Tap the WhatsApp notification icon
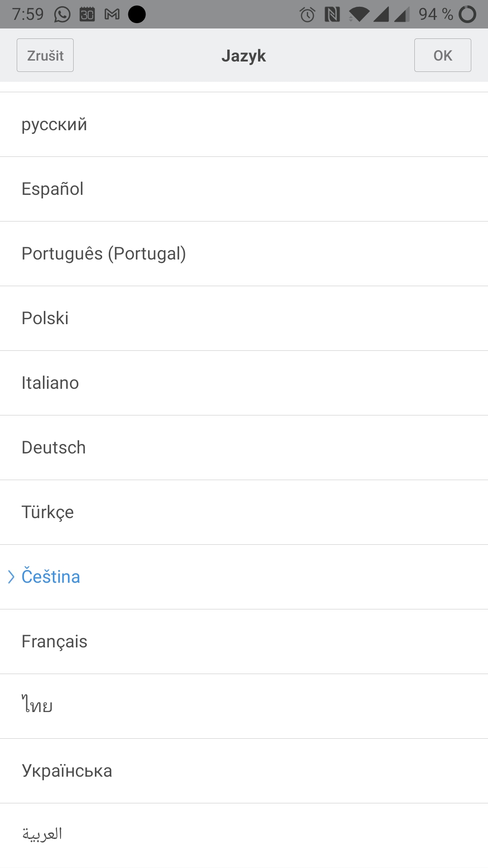 62,14
